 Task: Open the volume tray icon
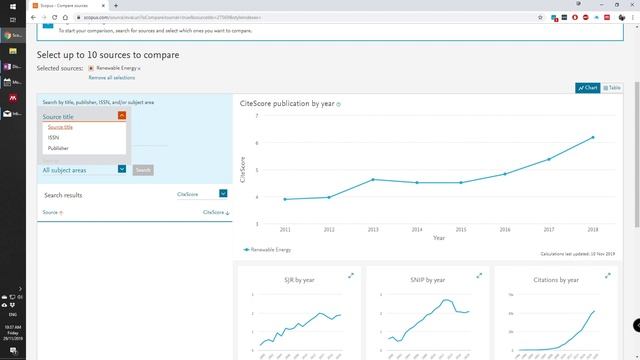pos(20,297)
